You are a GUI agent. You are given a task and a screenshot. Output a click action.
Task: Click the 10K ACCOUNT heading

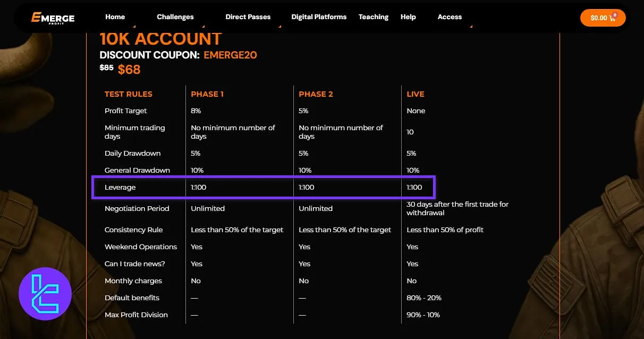(x=160, y=38)
